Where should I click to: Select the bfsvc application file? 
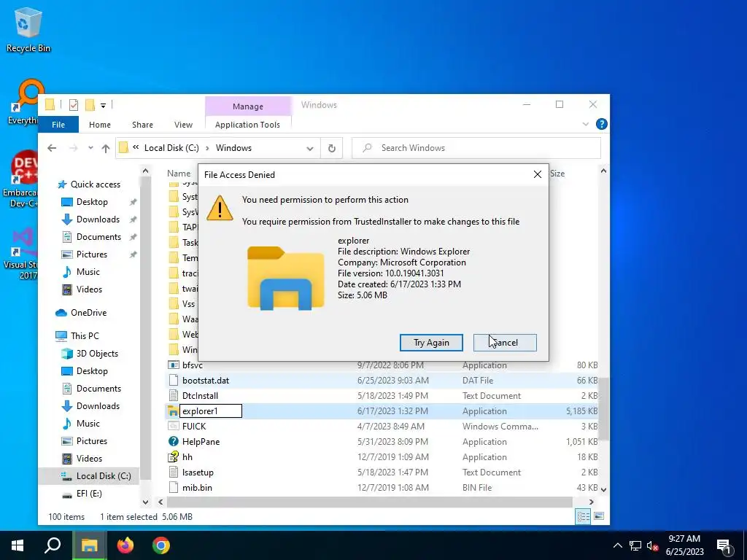[x=192, y=365]
